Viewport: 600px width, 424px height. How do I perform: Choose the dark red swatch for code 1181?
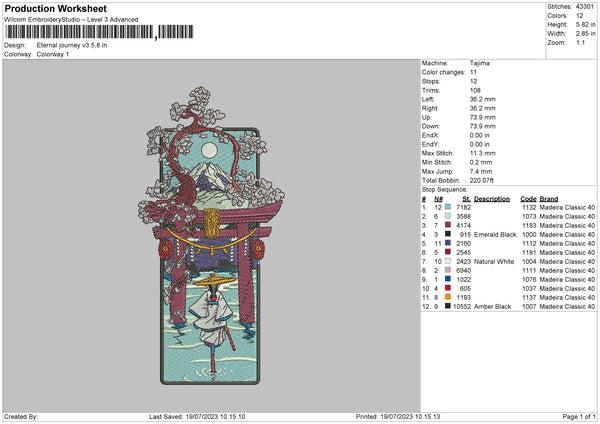(x=448, y=252)
